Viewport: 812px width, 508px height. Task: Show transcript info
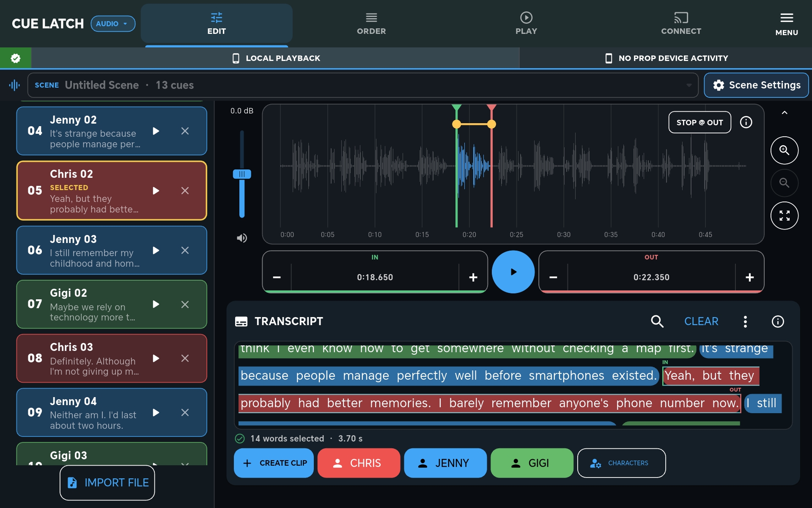[x=778, y=321]
